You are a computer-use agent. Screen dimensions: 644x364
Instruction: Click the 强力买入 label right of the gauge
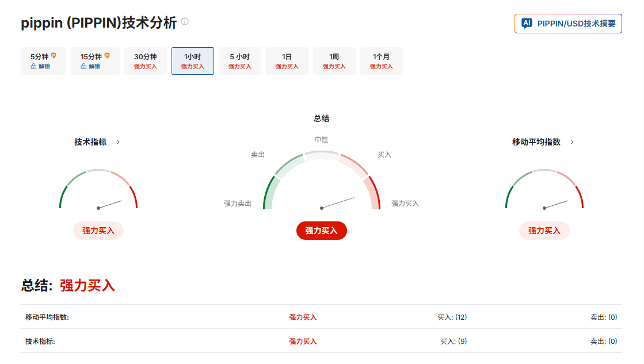pyautogui.click(x=405, y=204)
